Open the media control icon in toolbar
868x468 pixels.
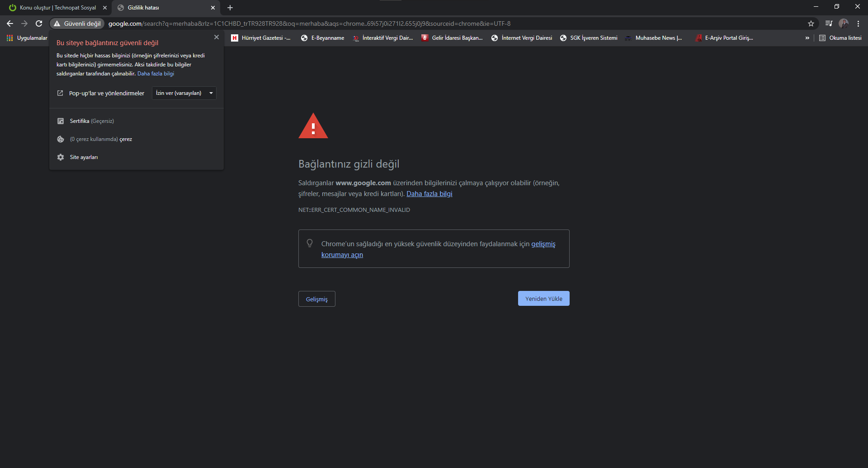pos(829,23)
